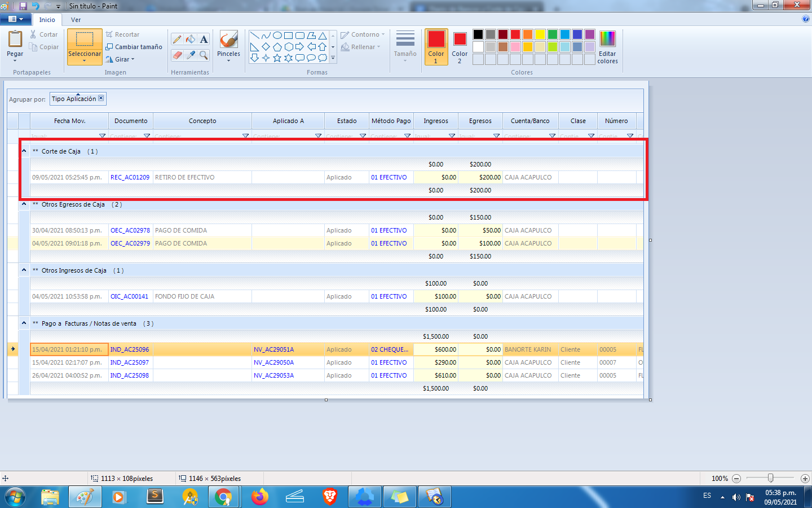The width and height of the screenshot is (812, 508).
Task: Open the Pegar dropdown arrow
Action: (x=15, y=60)
